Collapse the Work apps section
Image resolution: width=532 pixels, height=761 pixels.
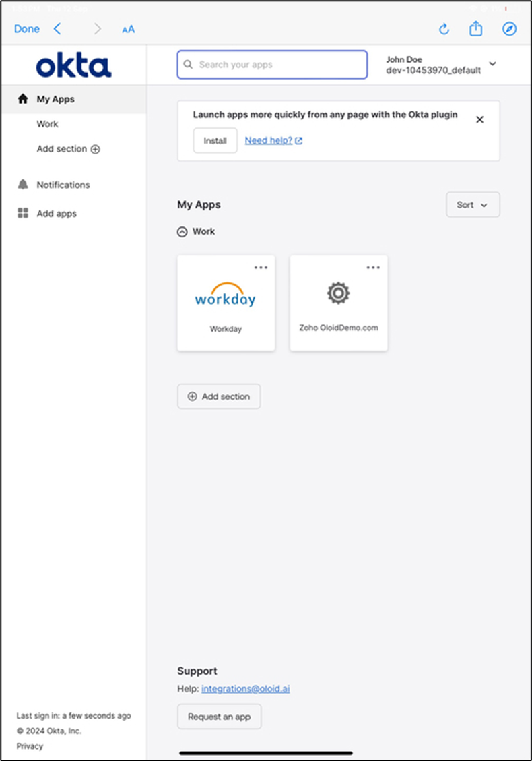182,232
